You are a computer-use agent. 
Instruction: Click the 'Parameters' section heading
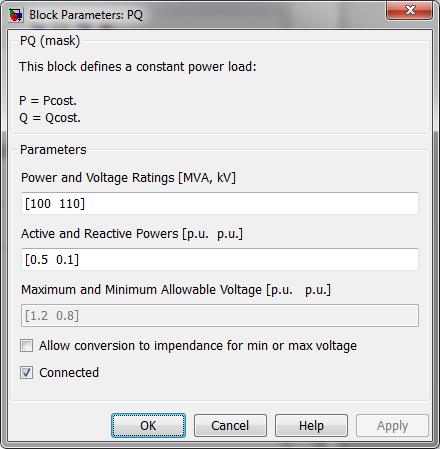[x=53, y=150]
